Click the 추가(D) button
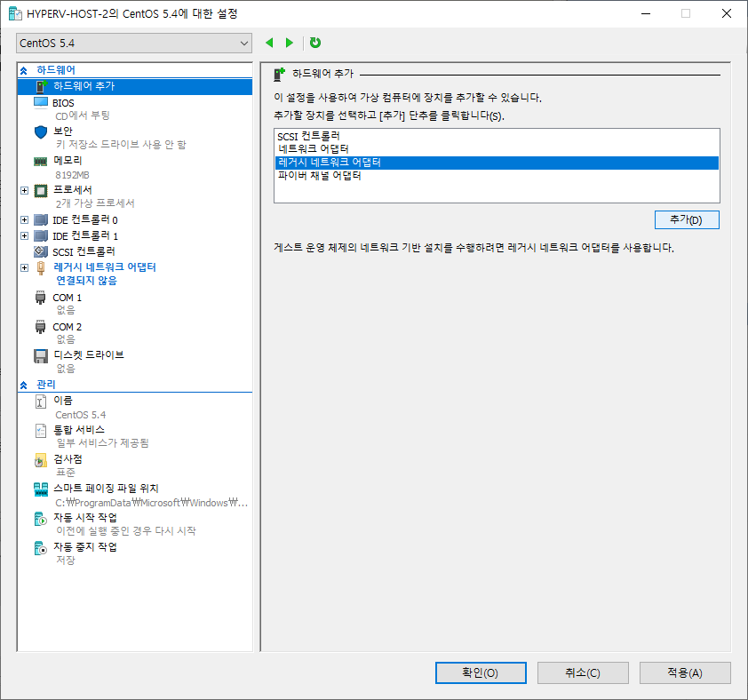Image resolution: width=748 pixels, height=700 pixels. (x=686, y=219)
